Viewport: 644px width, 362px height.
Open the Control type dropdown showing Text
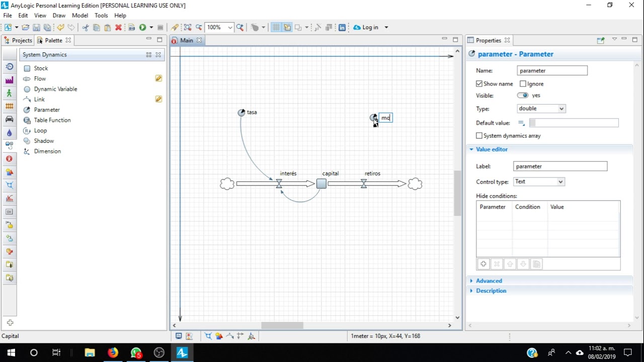(x=539, y=182)
